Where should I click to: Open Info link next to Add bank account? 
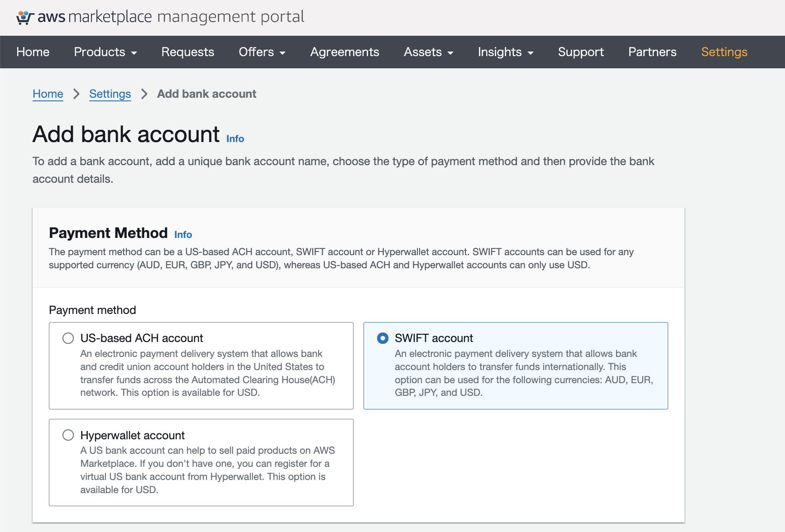(235, 139)
